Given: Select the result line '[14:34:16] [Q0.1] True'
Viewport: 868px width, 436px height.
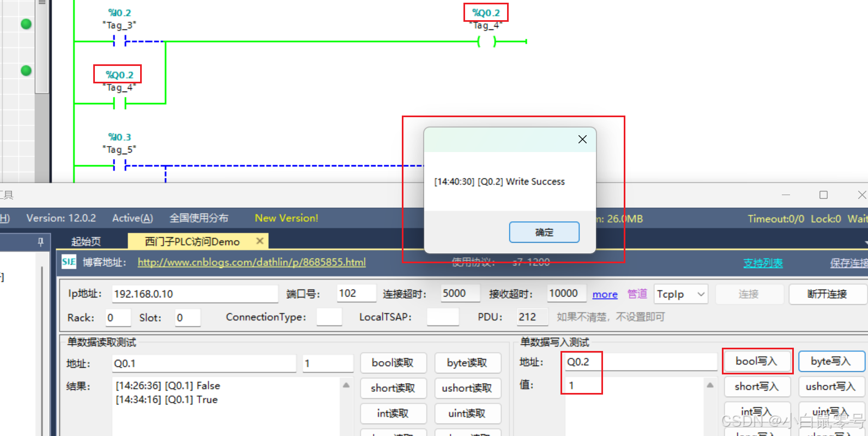Looking at the screenshot, I should click(167, 400).
